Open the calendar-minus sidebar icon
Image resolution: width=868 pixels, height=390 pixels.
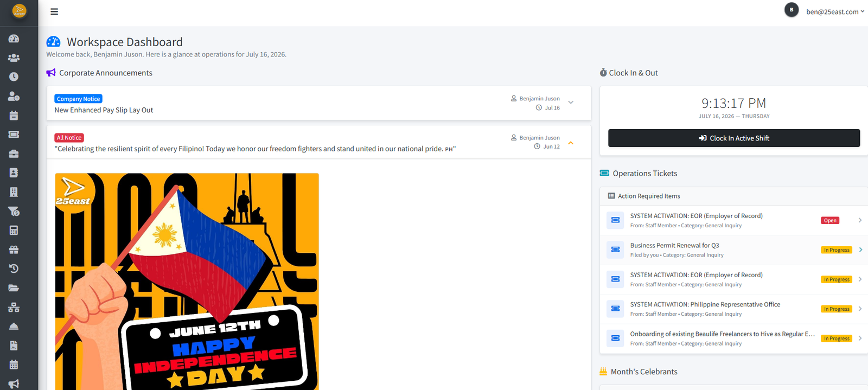tap(14, 115)
